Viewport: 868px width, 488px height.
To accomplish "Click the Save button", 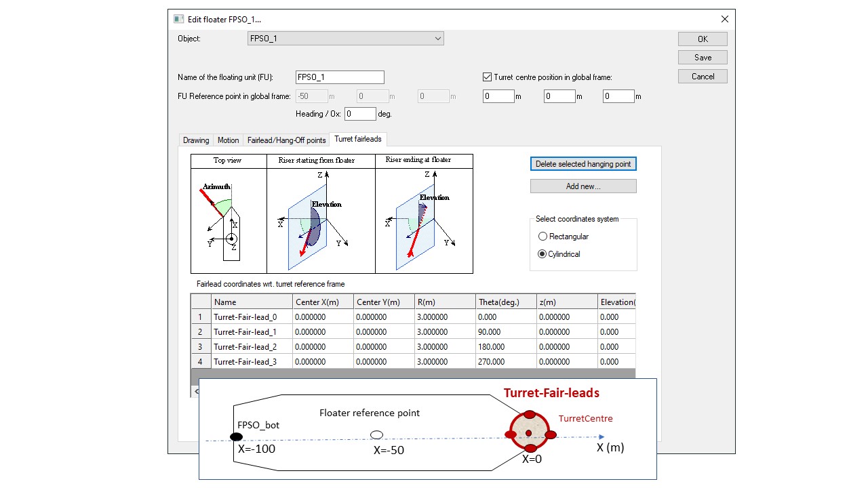I will (x=703, y=58).
